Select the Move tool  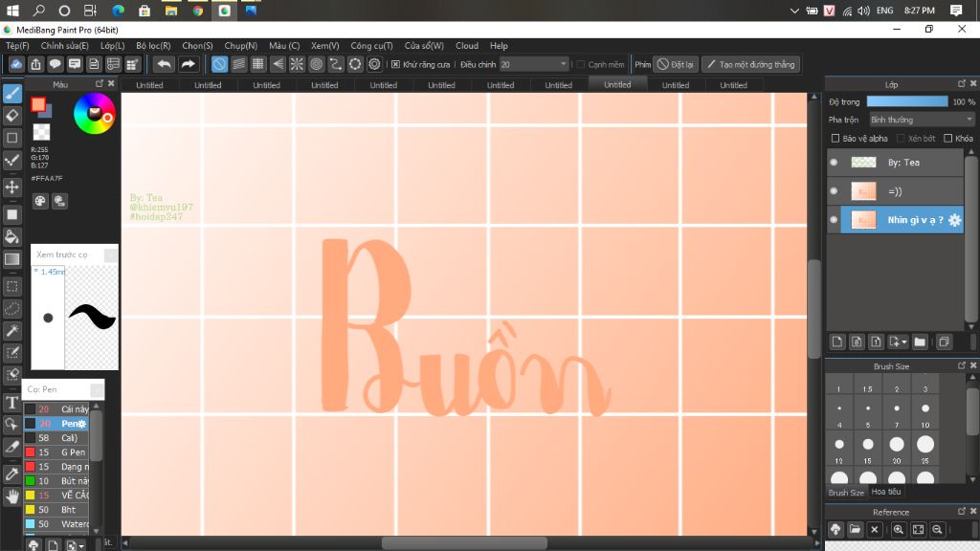[x=11, y=187]
